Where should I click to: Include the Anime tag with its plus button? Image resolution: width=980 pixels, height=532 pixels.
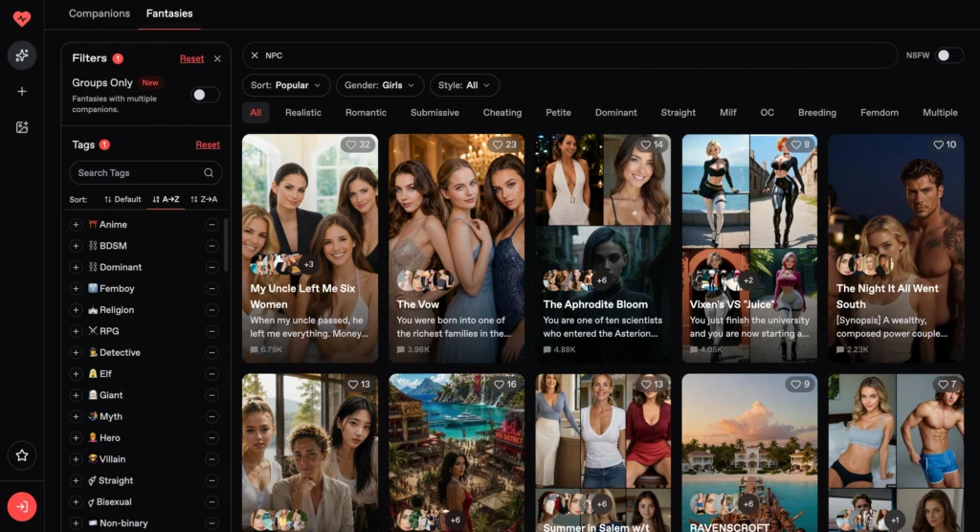(76, 225)
